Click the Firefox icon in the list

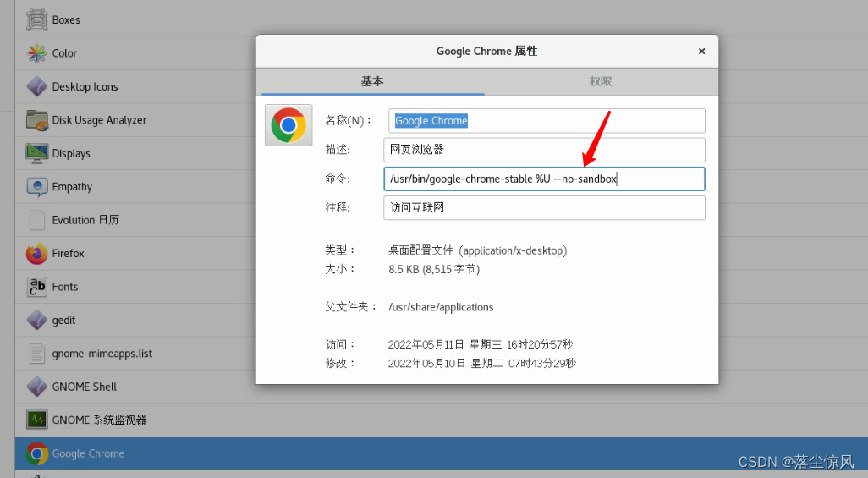point(36,254)
